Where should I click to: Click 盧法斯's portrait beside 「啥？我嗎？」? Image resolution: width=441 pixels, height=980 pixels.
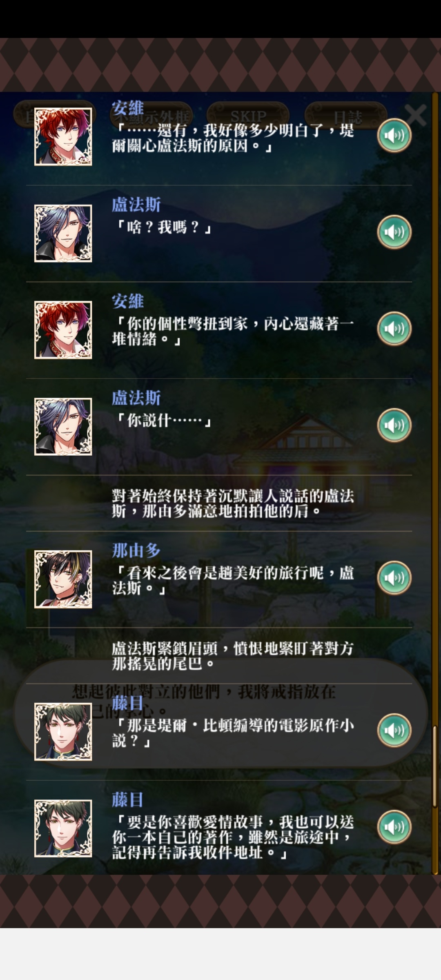[x=63, y=233]
